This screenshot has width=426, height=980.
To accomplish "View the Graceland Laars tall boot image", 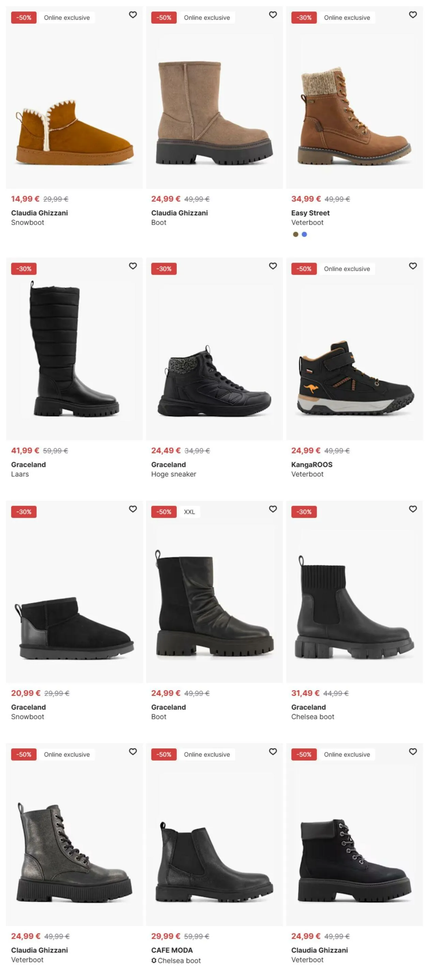I will 74,349.
